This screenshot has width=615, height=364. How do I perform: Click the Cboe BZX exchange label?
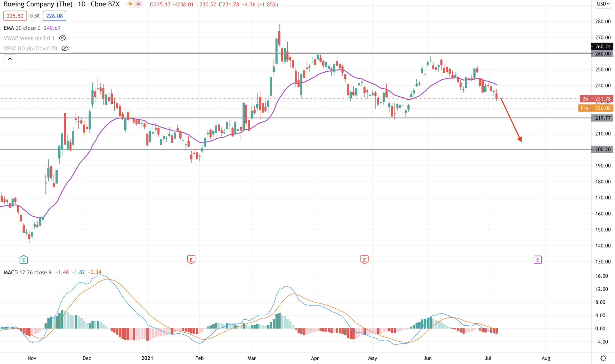pos(105,4)
